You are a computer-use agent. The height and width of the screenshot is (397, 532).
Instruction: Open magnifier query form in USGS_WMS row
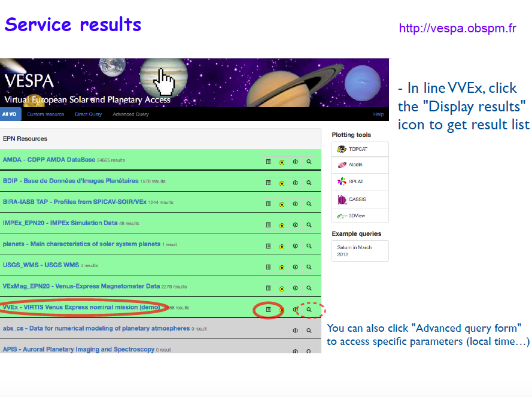[309, 267]
